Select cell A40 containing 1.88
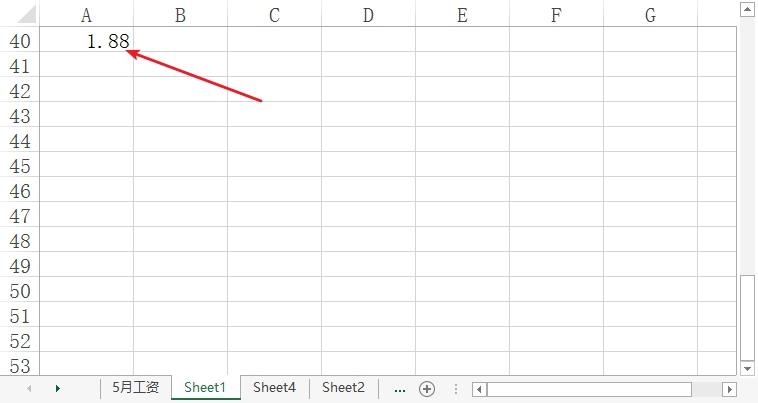Image resolution: width=758 pixels, height=403 pixels. [87, 40]
